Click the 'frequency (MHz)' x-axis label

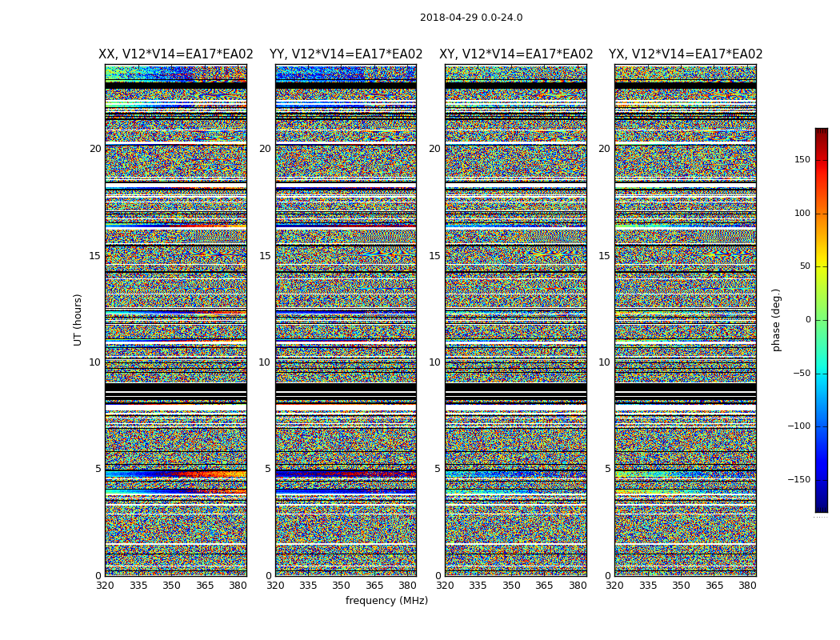point(386,601)
